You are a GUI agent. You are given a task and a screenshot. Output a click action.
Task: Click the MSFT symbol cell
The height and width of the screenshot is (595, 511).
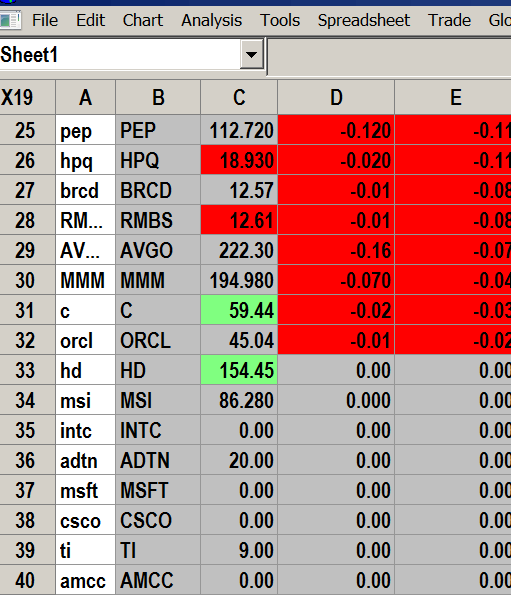point(158,490)
